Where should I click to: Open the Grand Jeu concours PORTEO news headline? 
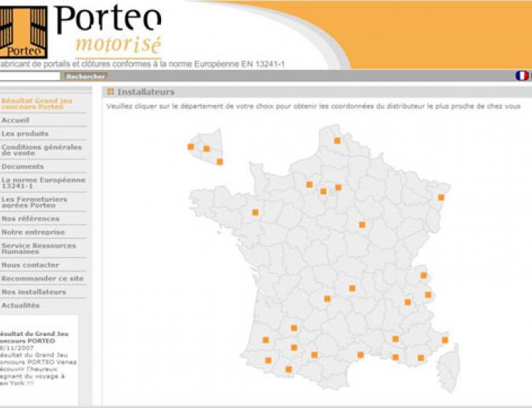[x=34, y=337]
